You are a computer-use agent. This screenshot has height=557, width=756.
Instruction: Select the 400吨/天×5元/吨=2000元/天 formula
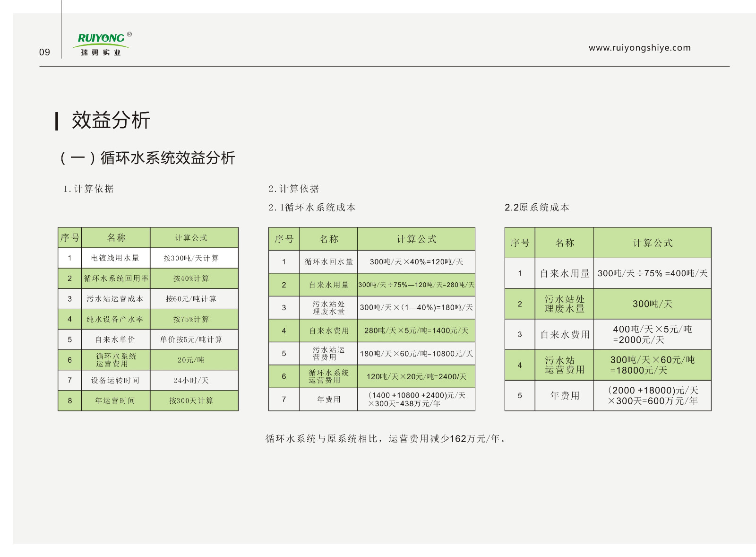[653, 334]
